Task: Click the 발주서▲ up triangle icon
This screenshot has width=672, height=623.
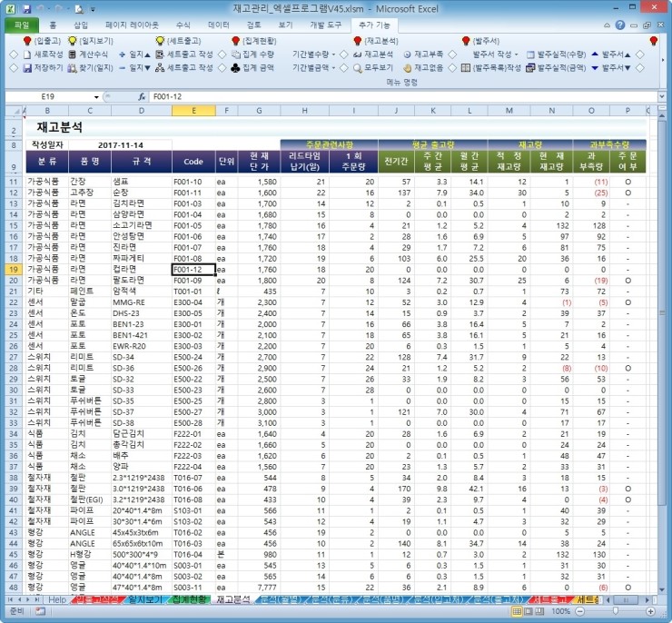Action: 595,54
